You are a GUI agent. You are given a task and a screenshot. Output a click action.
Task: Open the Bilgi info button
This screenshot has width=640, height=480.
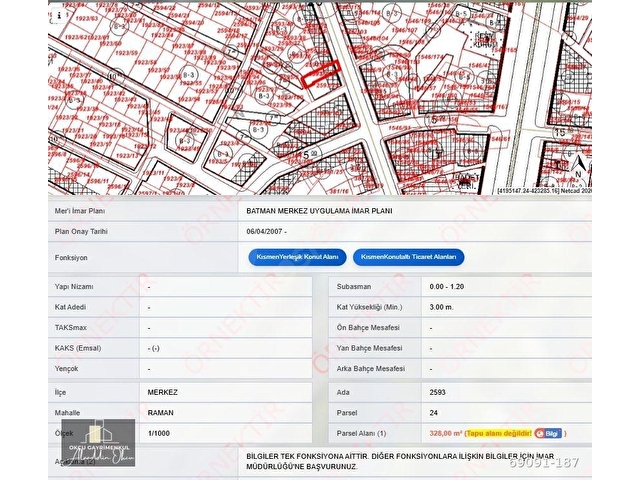pos(548,433)
